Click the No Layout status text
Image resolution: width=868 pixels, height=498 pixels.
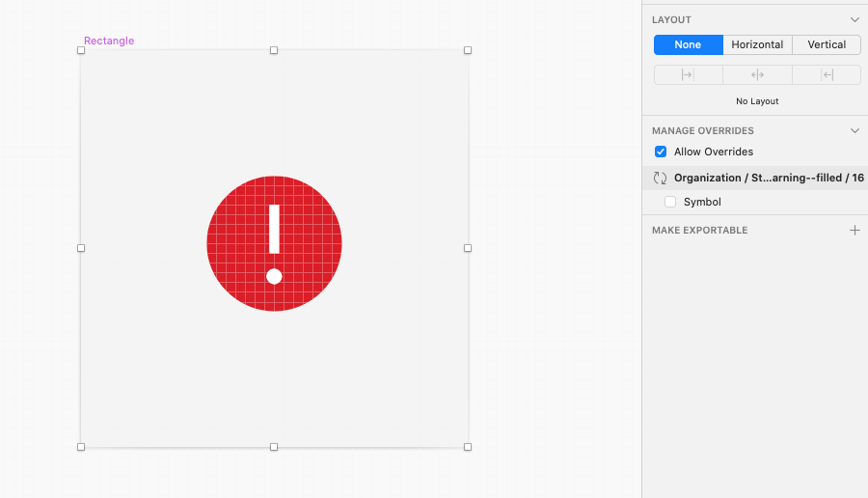tap(757, 101)
